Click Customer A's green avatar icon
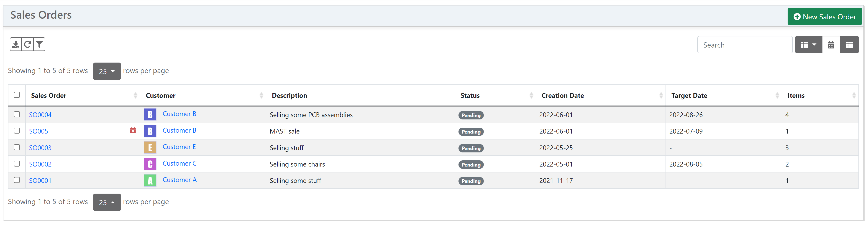 pos(150,181)
